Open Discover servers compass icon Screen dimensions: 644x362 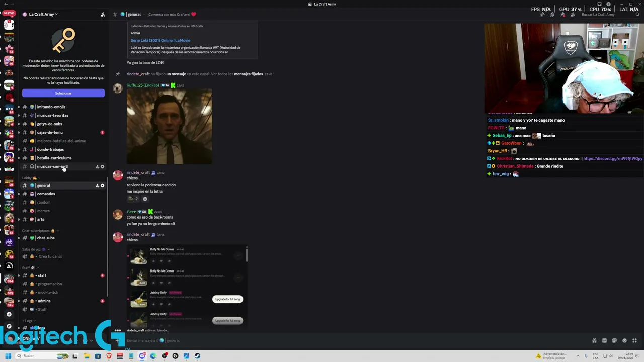click(x=9, y=326)
